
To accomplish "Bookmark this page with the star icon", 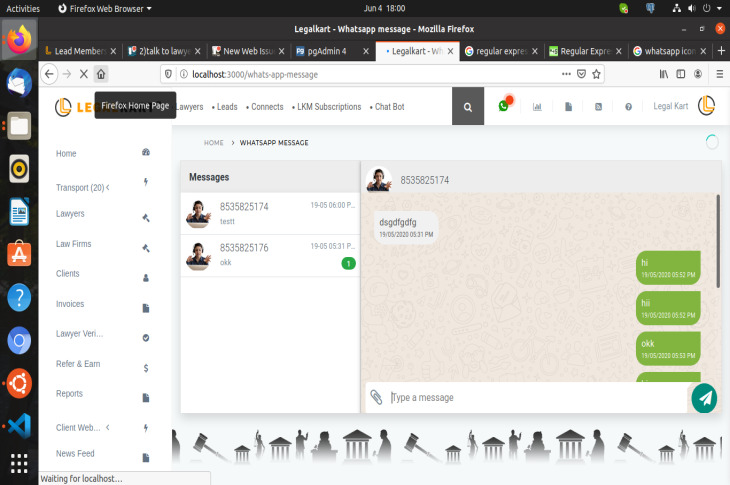I will pos(597,74).
